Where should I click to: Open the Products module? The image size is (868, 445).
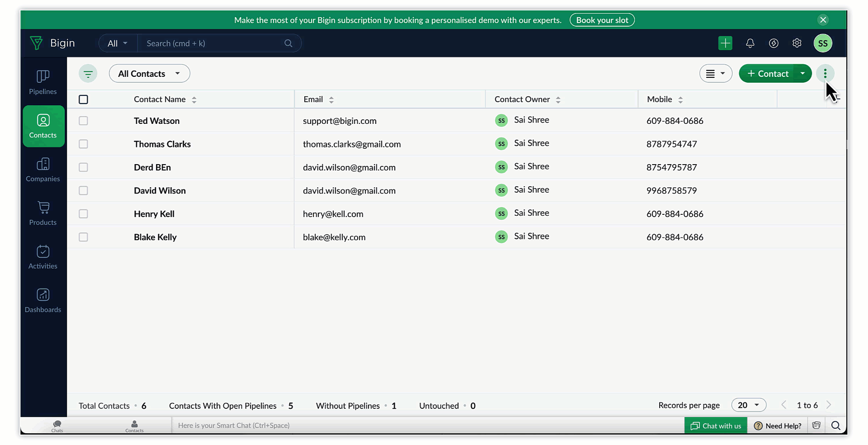point(43,213)
